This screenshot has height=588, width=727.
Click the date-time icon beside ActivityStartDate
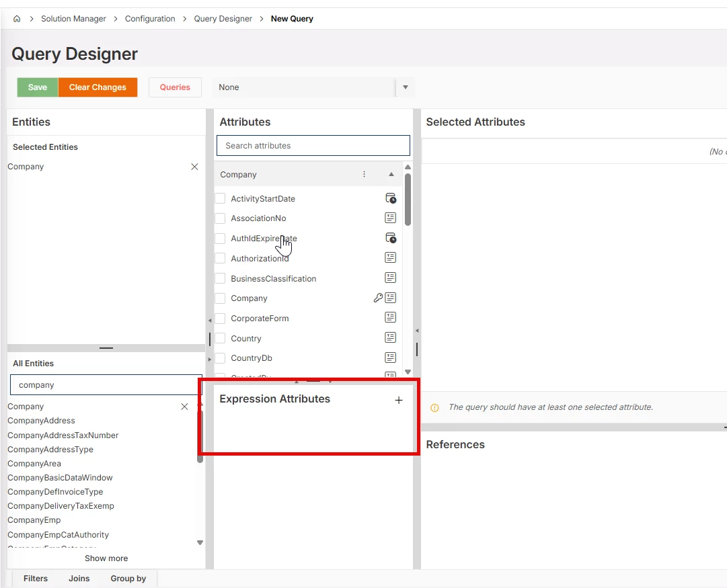390,198
